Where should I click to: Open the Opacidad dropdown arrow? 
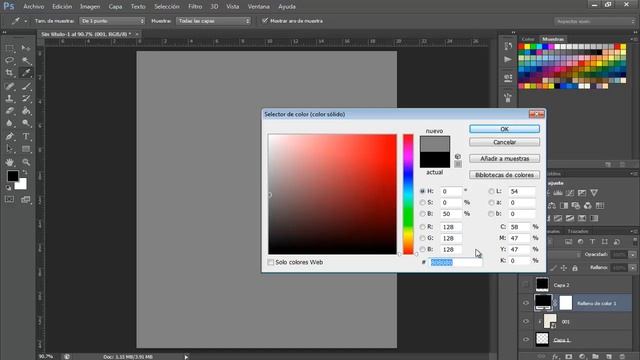[x=632, y=255]
